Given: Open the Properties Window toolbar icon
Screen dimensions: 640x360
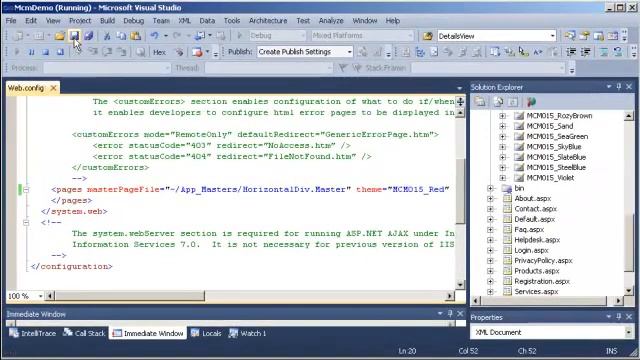Looking at the screenshot, I should (x=584, y=36).
